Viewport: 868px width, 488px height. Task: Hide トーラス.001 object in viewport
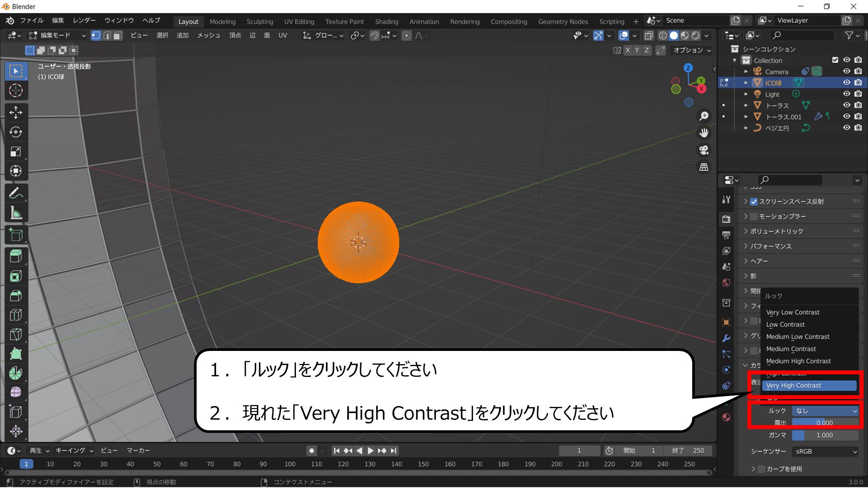[x=846, y=116]
